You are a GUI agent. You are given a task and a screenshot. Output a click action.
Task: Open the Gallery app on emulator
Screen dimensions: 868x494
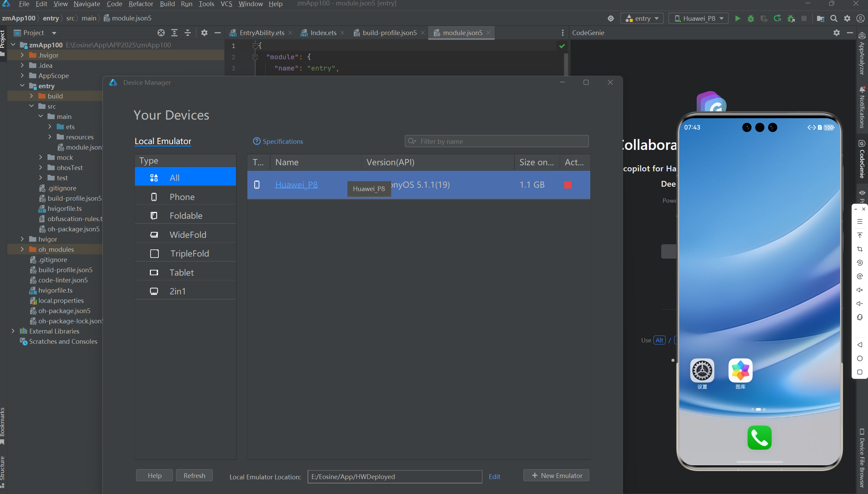740,370
